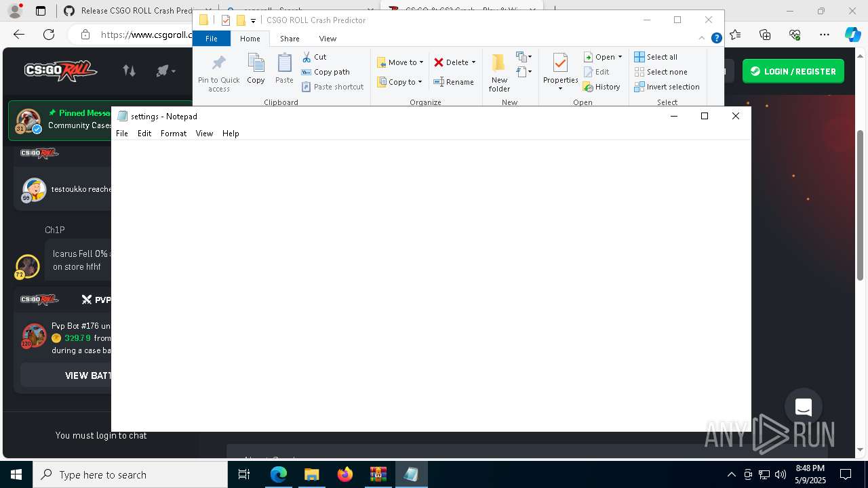868x488 pixels.
Task: Click the Edge back arrow
Action: coord(19,35)
